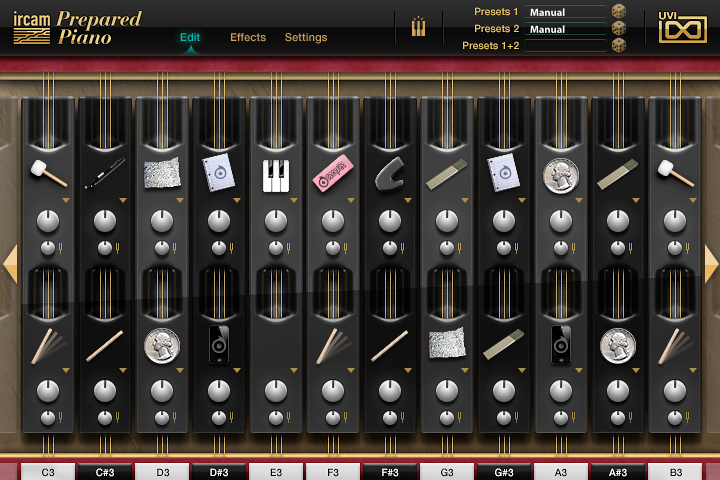Image resolution: width=720 pixels, height=480 pixels.
Task: Select the notepad icon on D#3 upper slot
Action: [219, 173]
